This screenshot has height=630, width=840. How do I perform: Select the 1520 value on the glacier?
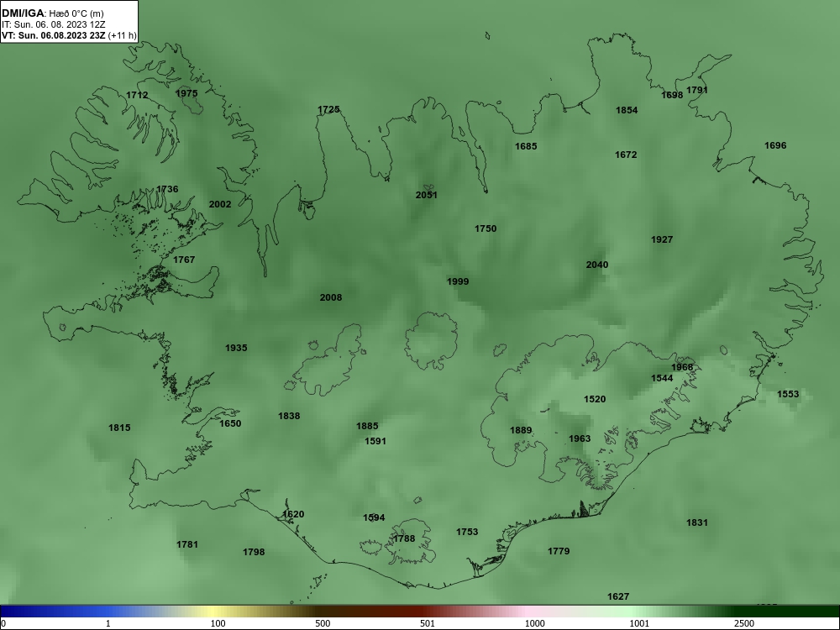[595, 399]
